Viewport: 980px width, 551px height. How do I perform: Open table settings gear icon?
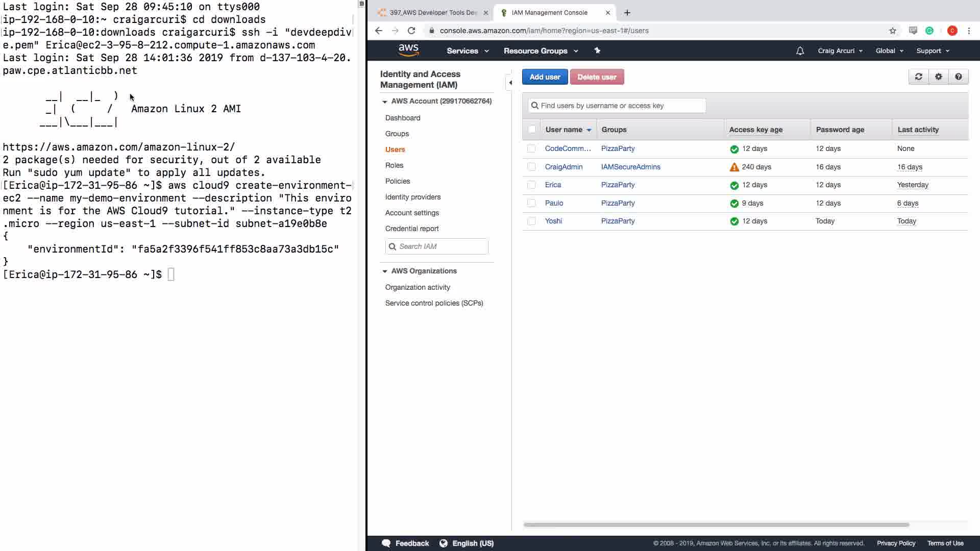tap(938, 77)
